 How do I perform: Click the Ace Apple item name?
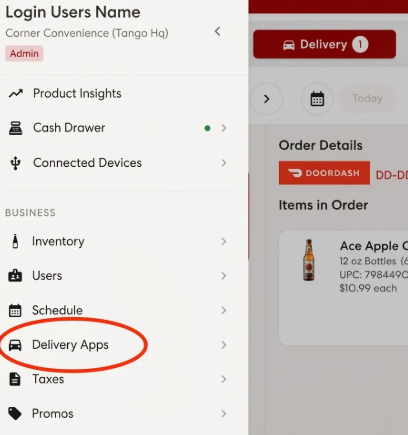coord(374,246)
